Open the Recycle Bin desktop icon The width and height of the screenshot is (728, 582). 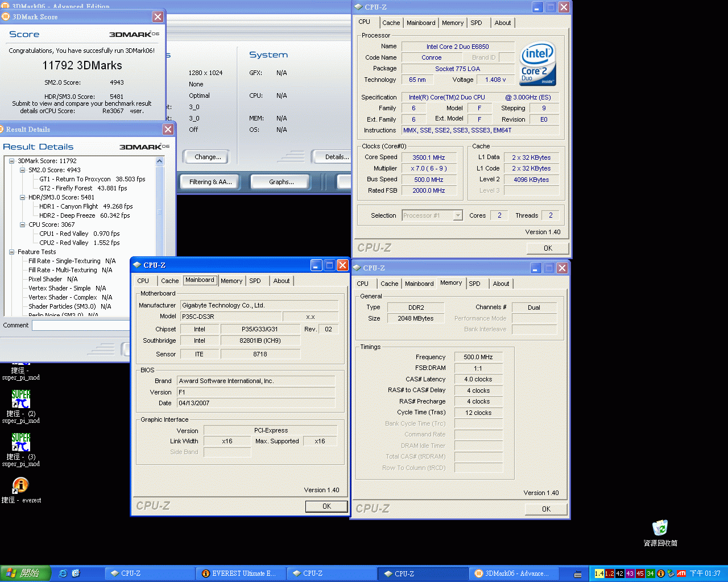pyautogui.click(x=660, y=533)
